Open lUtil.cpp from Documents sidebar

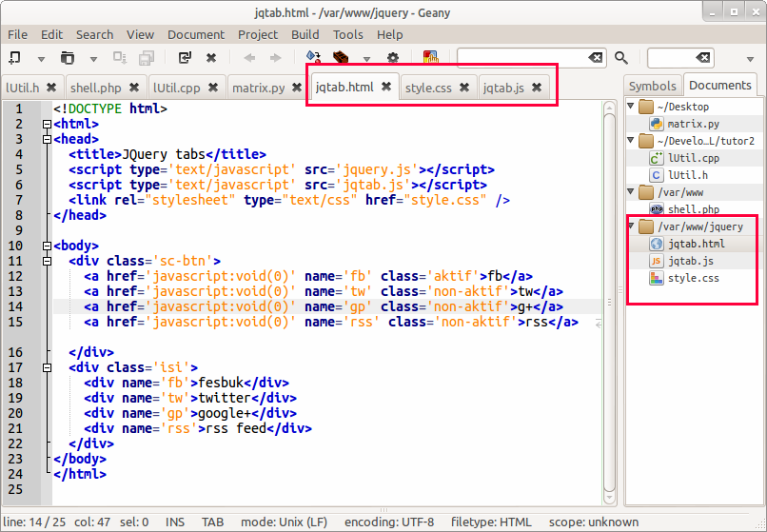point(694,158)
